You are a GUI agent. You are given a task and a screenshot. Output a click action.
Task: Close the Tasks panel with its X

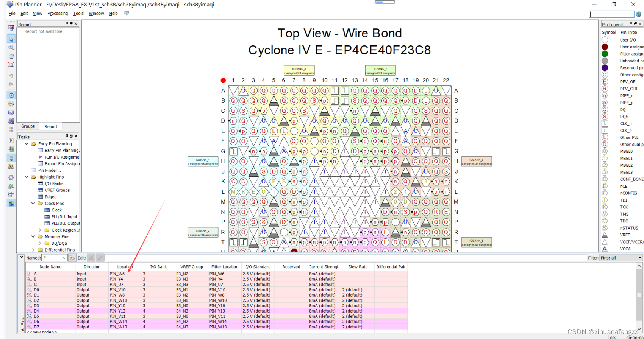[x=76, y=136]
